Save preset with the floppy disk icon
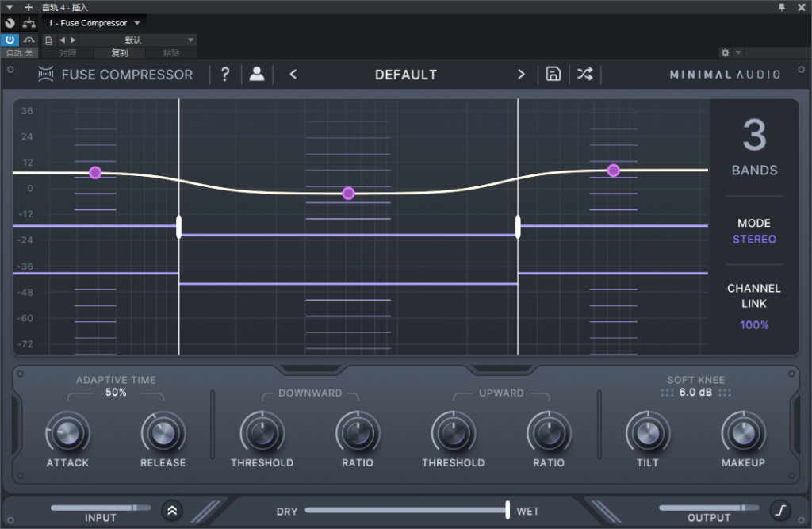Image resolution: width=812 pixels, height=529 pixels. click(553, 74)
